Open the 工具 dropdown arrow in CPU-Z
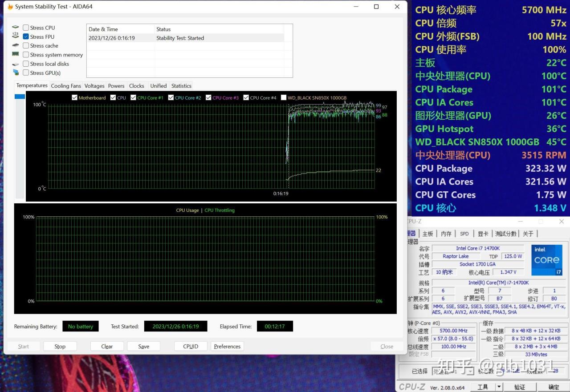This screenshot has height=392, width=570. [x=499, y=387]
